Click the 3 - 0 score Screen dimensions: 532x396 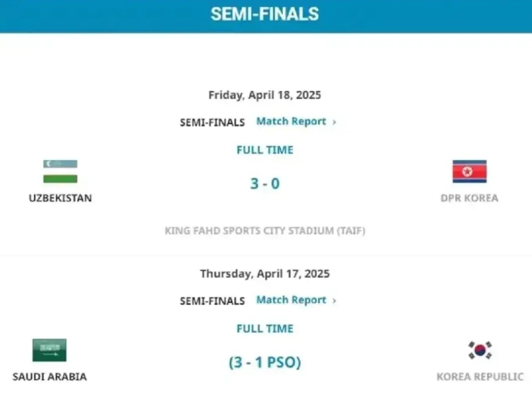265,183
